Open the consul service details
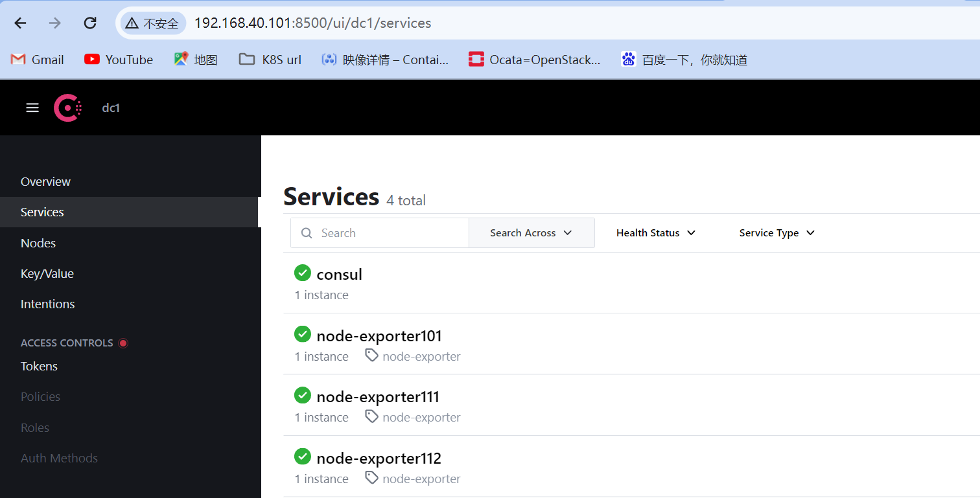The width and height of the screenshot is (980, 498). pyautogui.click(x=339, y=274)
